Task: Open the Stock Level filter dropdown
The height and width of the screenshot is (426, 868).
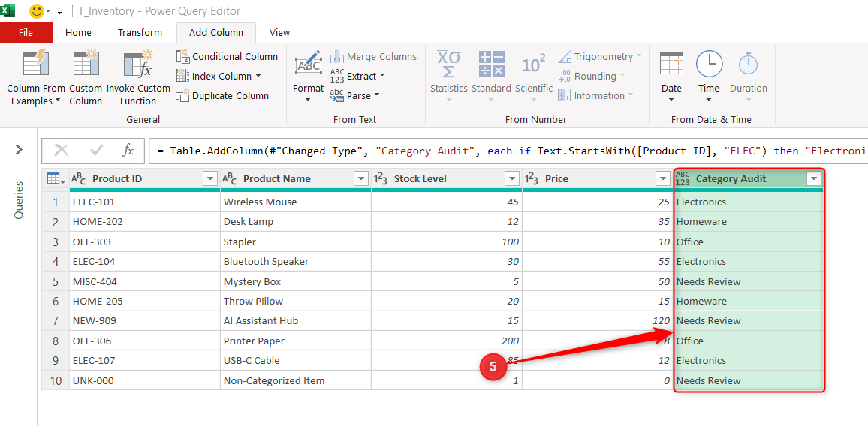Action: (x=512, y=178)
